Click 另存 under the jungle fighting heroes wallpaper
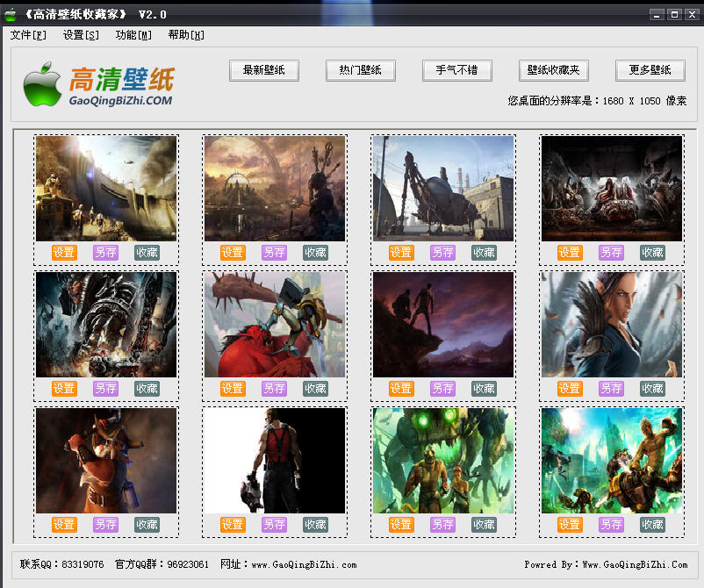The image size is (704, 588). (611, 525)
